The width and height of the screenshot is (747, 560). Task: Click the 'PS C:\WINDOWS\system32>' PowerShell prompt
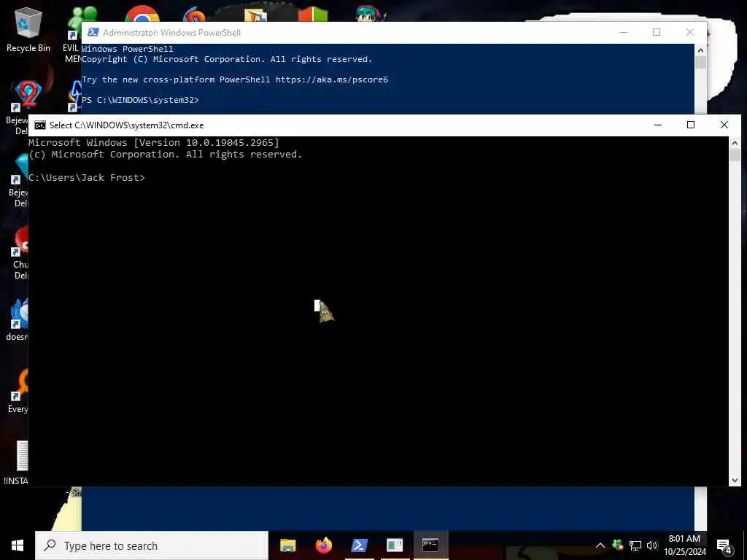pos(140,100)
